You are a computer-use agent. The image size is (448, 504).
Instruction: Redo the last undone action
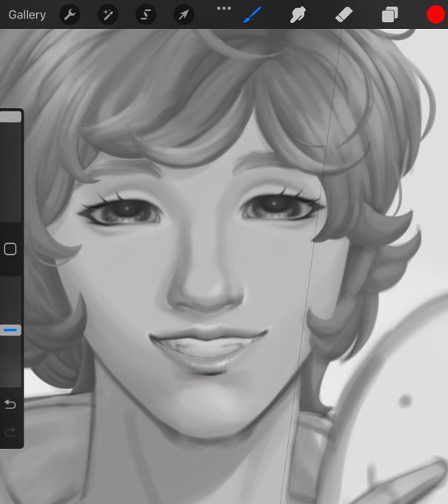coord(10,431)
